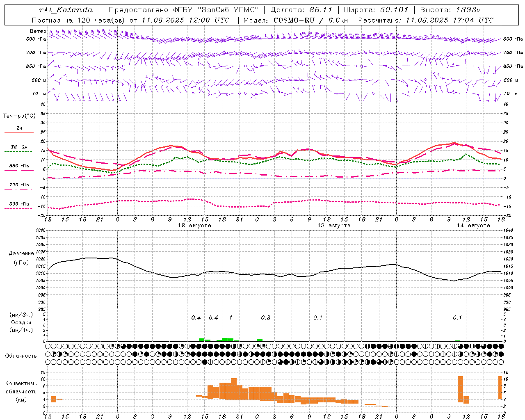This screenshot has width=525, height=420.
Task: Click the tallest orange convective bar on 14 августа
Action: point(460,389)
